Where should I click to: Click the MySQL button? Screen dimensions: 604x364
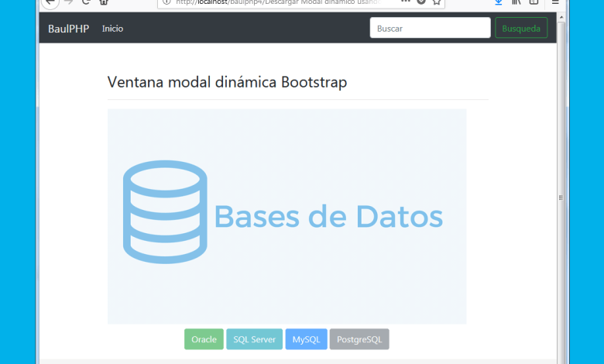(306, 339)
